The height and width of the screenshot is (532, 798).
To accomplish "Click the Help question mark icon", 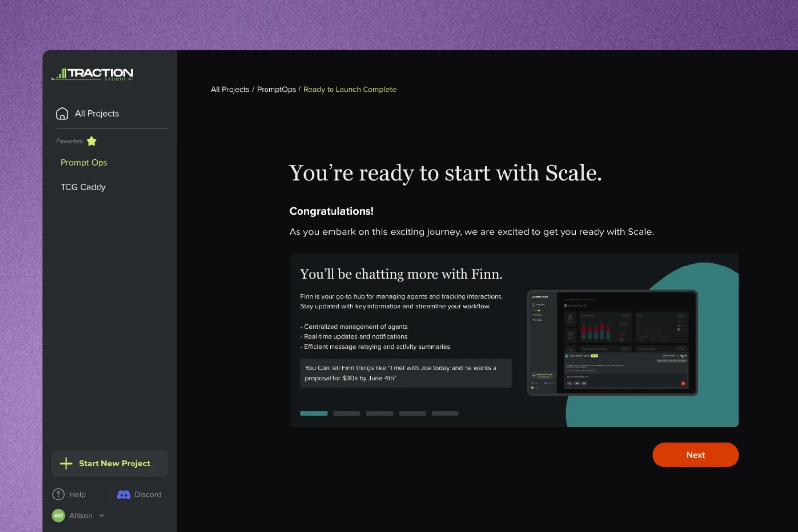I will (58, 494).
